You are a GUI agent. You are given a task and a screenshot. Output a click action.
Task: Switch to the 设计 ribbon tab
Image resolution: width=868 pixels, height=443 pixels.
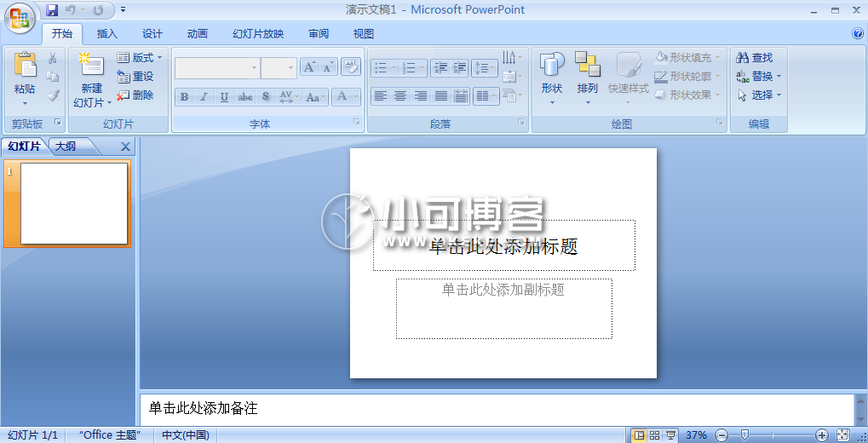tap(152, 34)
